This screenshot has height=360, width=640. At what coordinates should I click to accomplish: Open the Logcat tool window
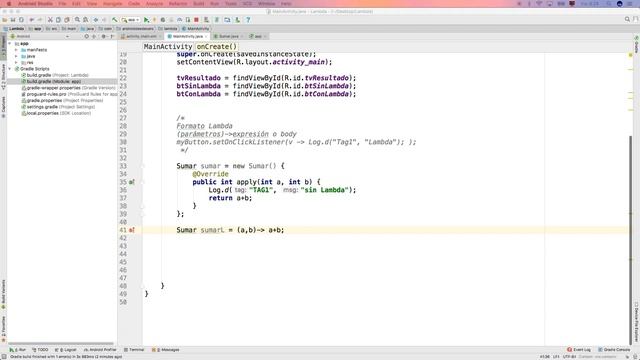66,350
